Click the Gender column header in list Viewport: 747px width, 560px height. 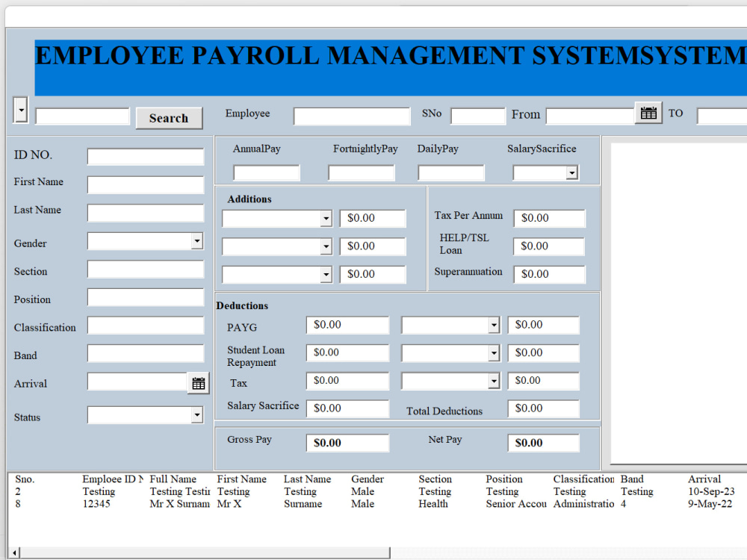[368, 479]
